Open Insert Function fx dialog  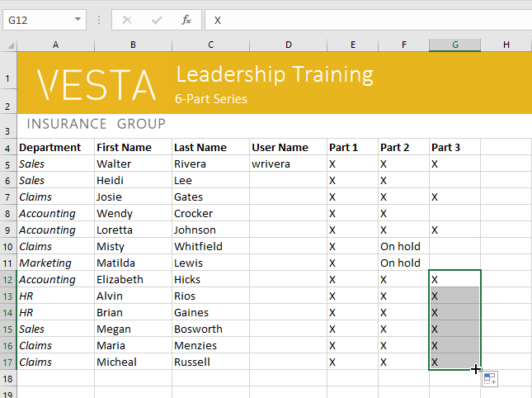click(x=186, y=19)
